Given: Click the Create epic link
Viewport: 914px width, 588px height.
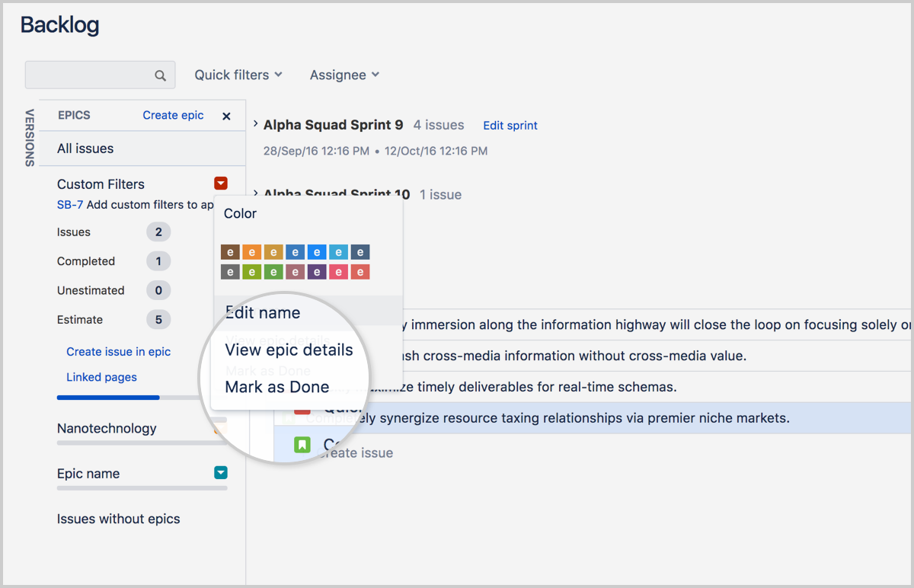Looking at the screenshot, I should (x=173, y=115).
